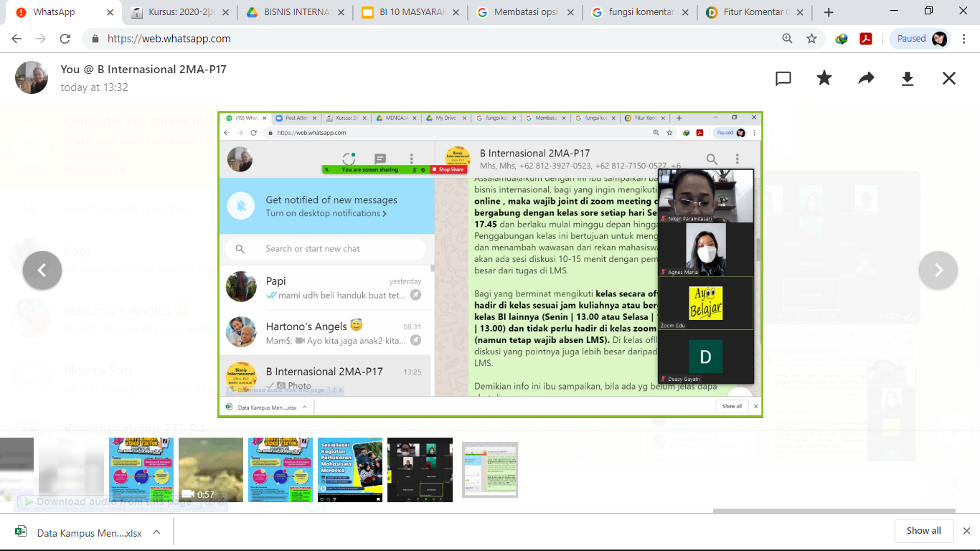
Task: Close the 'BI 10 MASYARAK' tab
Action: (x=454, y=12)
